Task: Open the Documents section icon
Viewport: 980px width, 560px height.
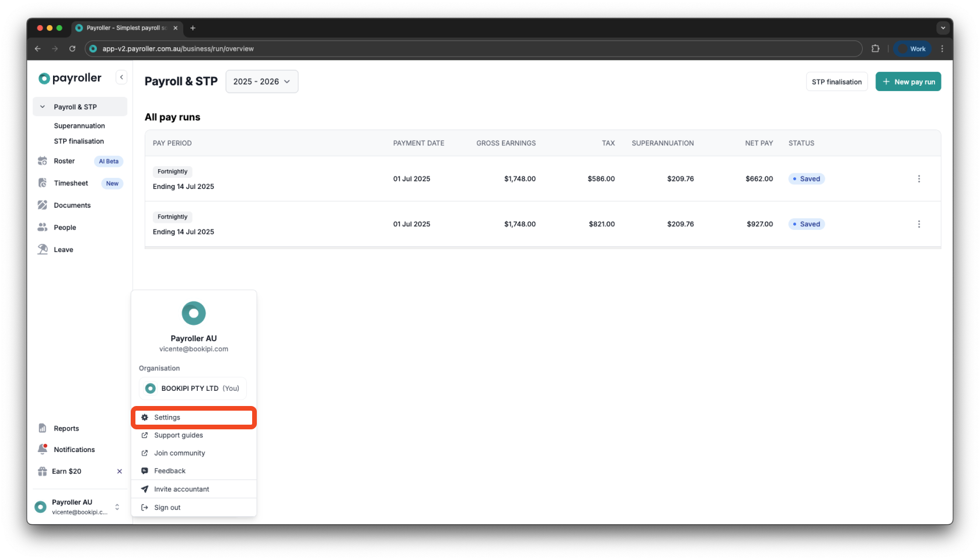Action: click(x=43, y=205)
